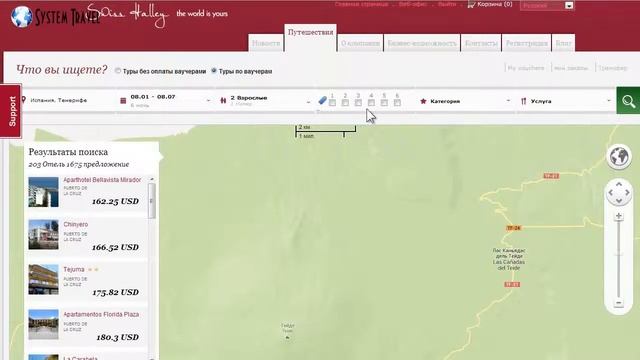This screenshot has height=360, width=640.
Task: Open the shopping cart Корзина icon
Action: (471, 4)
